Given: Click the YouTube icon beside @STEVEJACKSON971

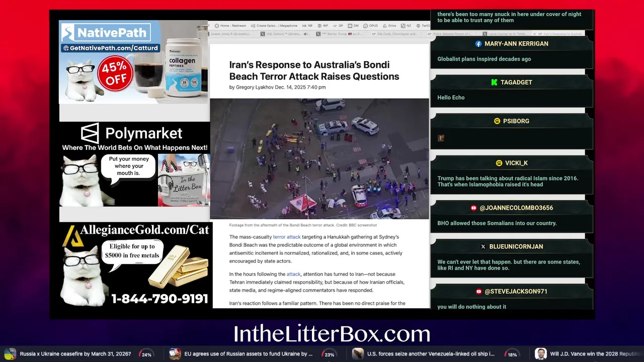Looking at the screenshot, I should (x=478, y=292).
